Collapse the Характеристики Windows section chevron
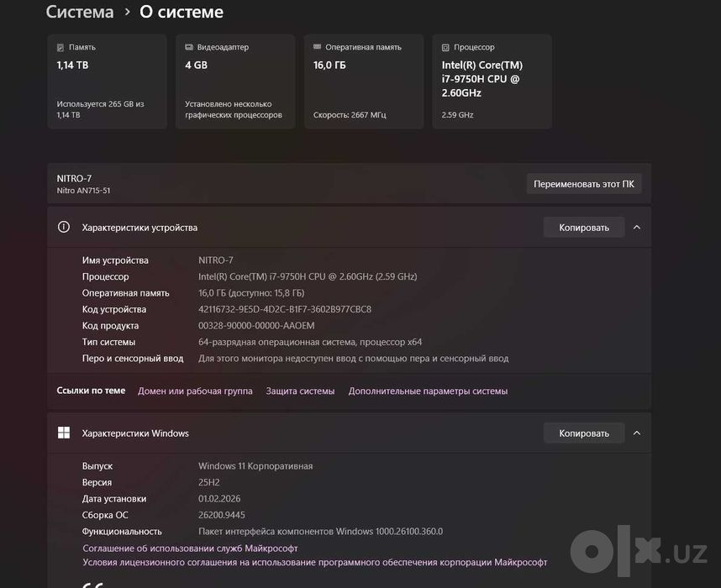The image size is (721, 588). click(x=637, y=433)
